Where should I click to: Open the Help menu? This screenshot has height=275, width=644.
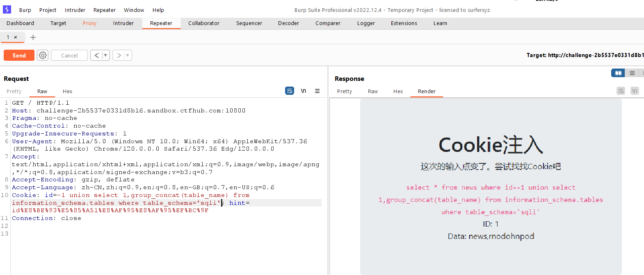(x=158, y=10)
